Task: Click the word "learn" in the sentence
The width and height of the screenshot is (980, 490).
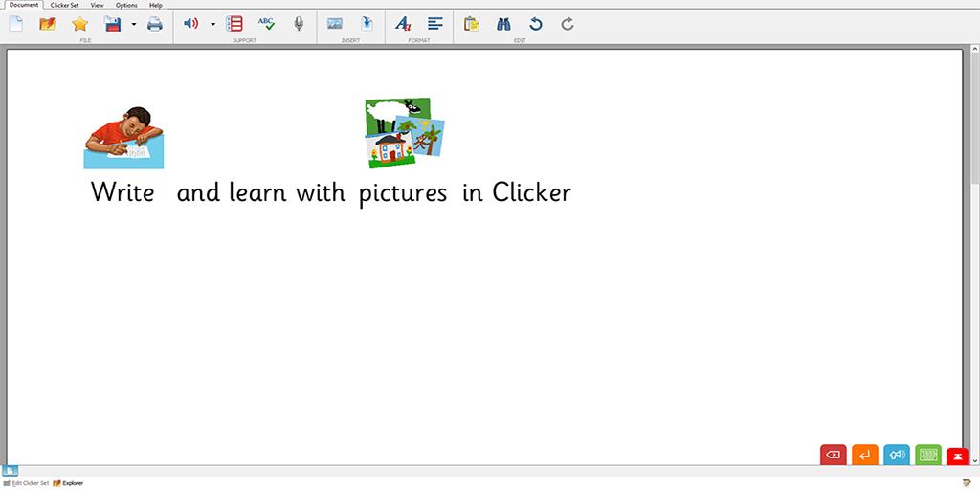Action: pos(257,191)
